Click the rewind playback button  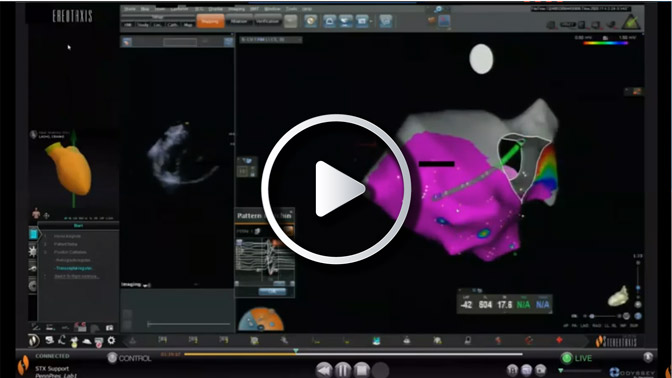coord(324,370)
